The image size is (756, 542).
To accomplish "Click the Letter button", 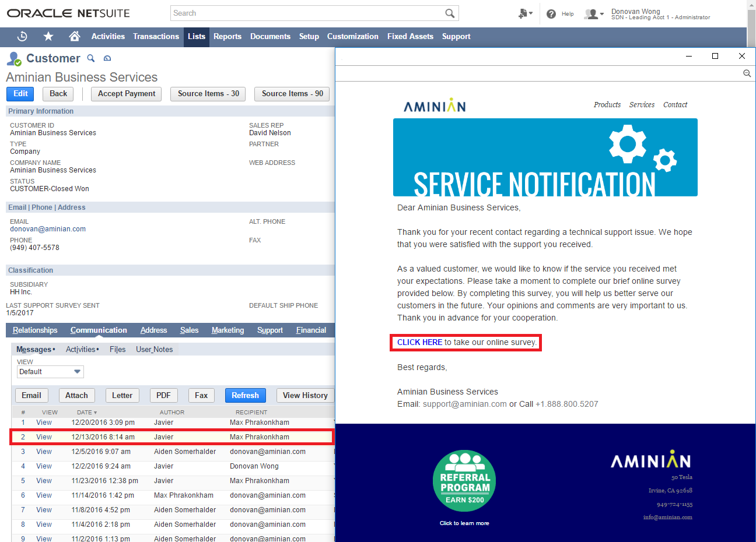I will (x=122, y=395).
